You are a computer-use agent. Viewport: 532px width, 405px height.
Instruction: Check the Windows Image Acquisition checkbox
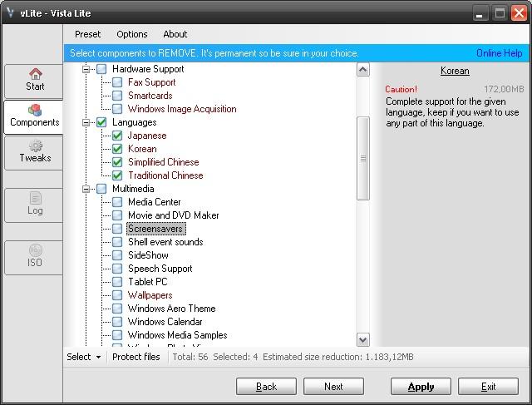tap(117, 109)
